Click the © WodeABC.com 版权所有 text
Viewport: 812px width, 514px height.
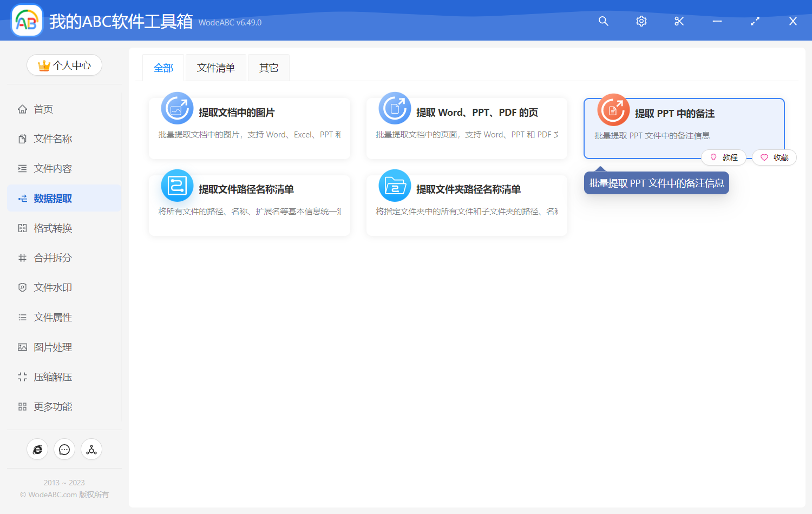(x=64, y=495)
